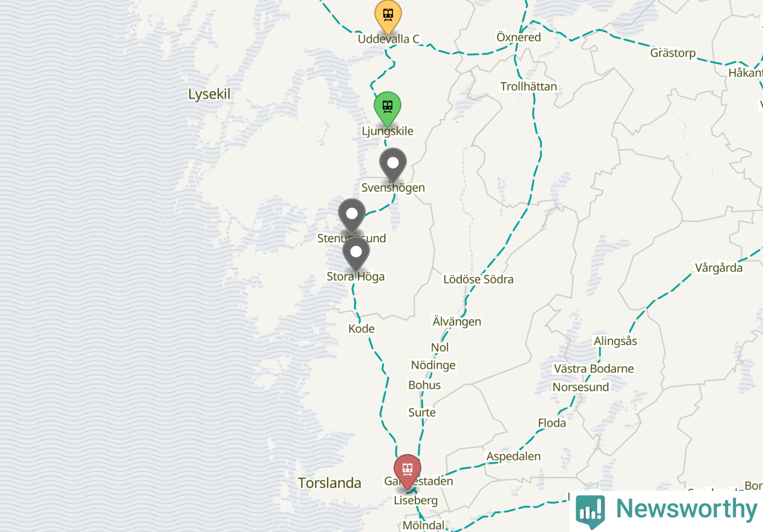The height and width of the screenshot is (532, 763).
Task: Click the Alingsås station label
Action: pyautogui.click(x=615, y=341)
